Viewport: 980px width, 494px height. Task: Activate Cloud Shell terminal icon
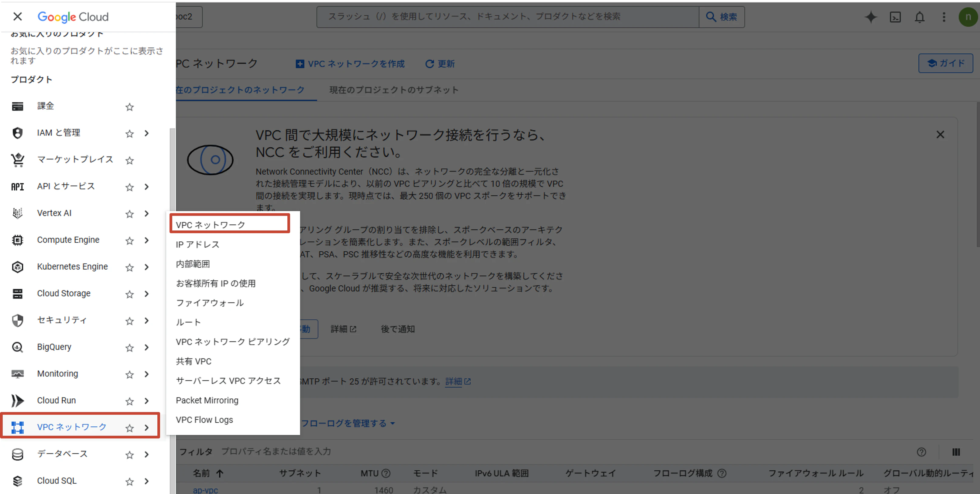tap(895, 17)
